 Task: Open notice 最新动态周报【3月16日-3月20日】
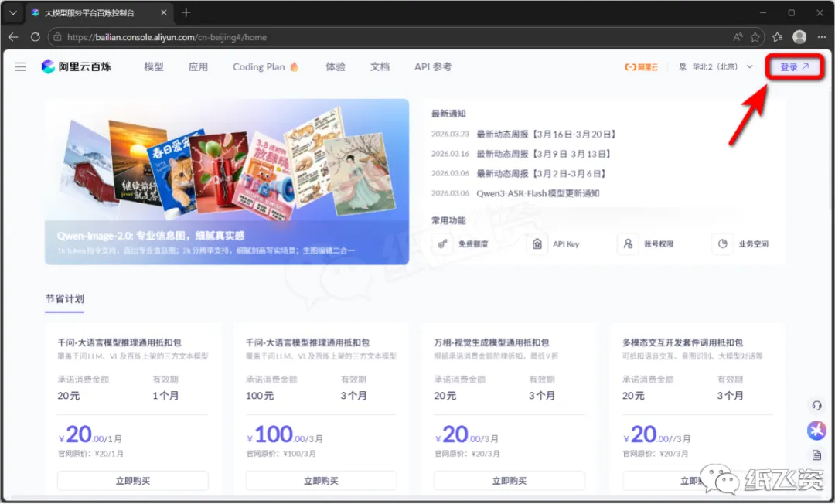click(547, 134)
